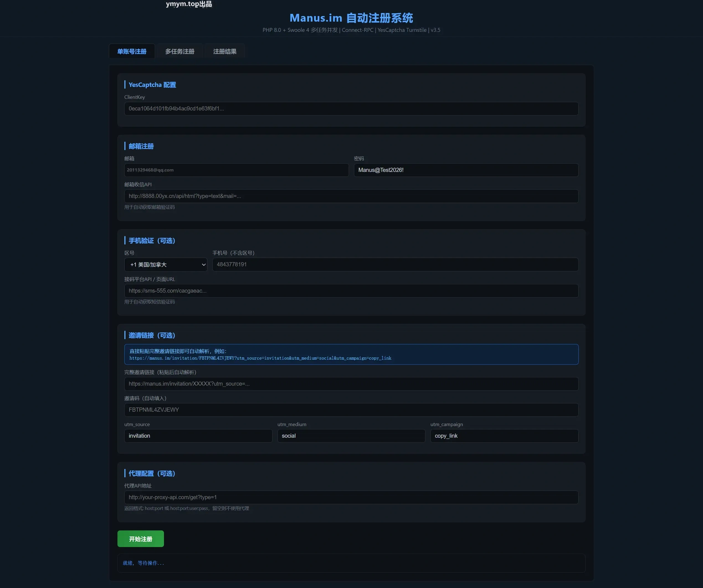Open the 注册结果 tab
This screenshot has width=703, height=588.
[x=225, y=51]
